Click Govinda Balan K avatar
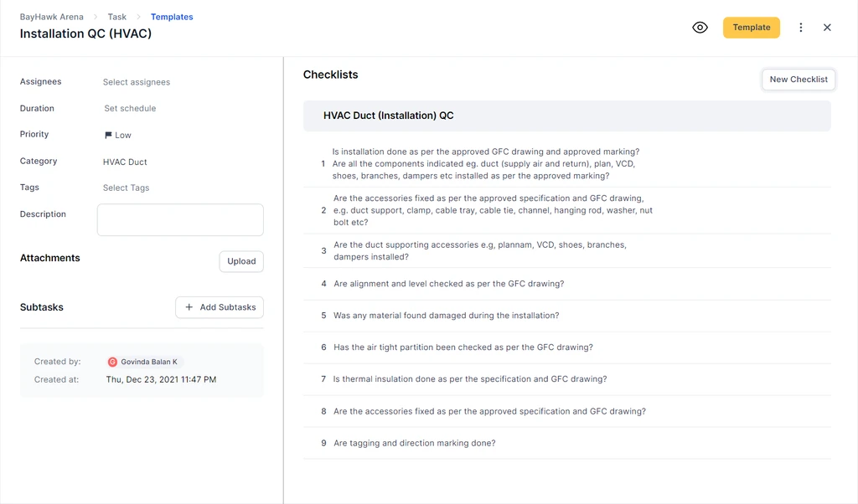The image size is (858, 504). [x=112, y=362]
